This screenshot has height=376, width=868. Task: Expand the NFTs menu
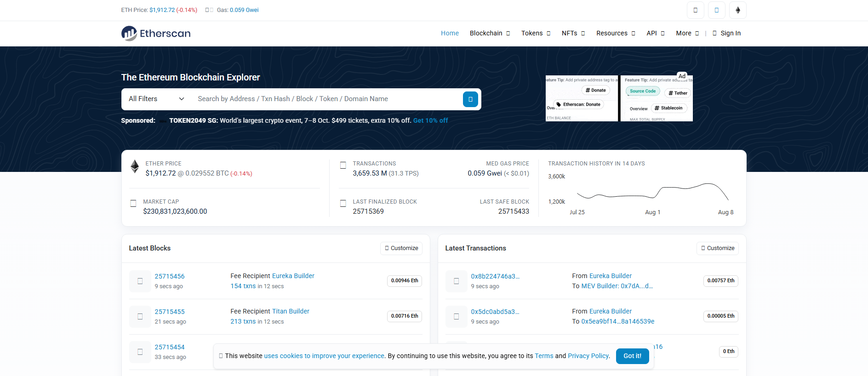(573, 33)
